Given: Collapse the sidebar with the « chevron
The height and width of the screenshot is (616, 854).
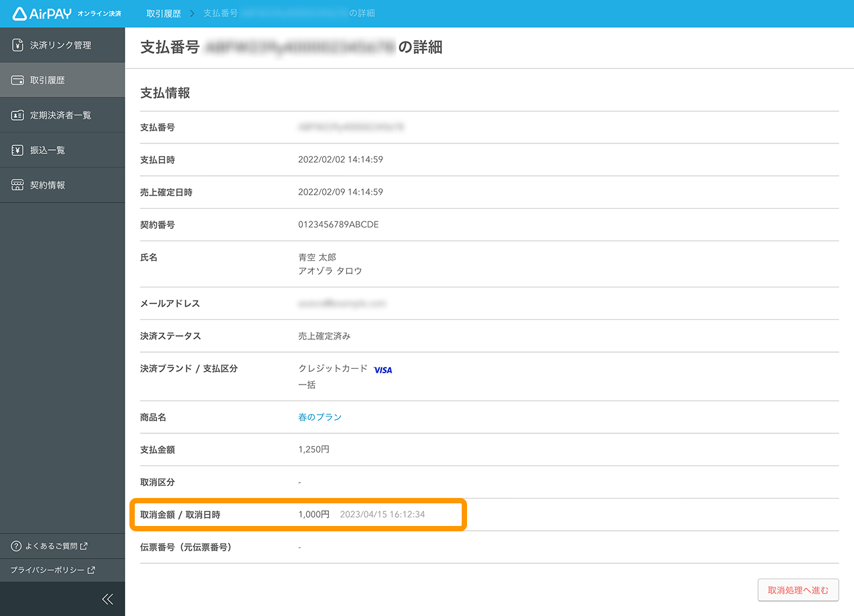Looking at the screenshot, I should 107,599.
